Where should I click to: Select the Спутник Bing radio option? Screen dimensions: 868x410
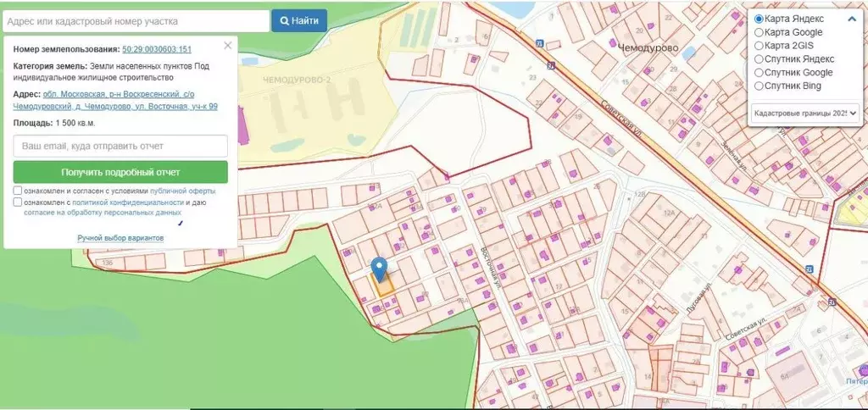[759, 86]
